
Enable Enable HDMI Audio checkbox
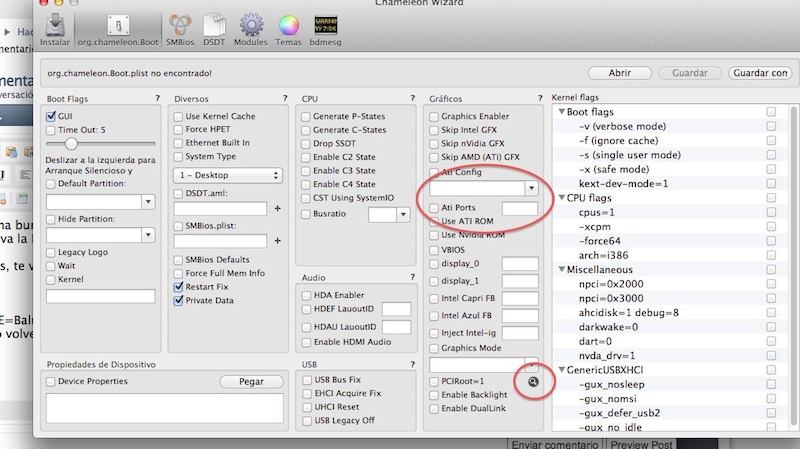pos(306,342)
